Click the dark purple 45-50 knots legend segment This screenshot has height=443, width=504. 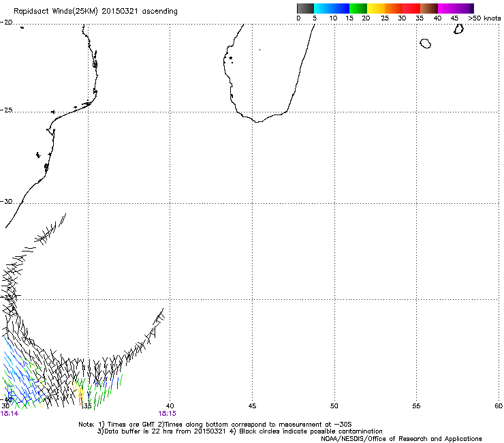[x=464, y=8]
